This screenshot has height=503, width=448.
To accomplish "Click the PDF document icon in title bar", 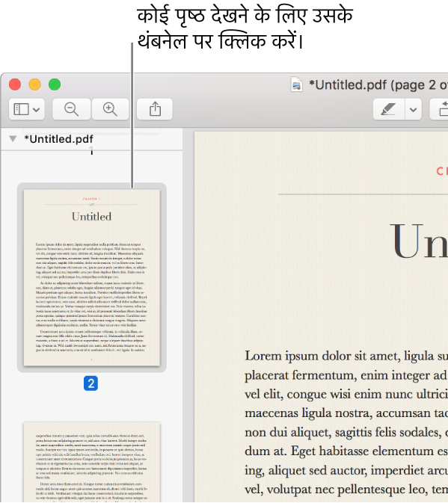I will (297, 84).
